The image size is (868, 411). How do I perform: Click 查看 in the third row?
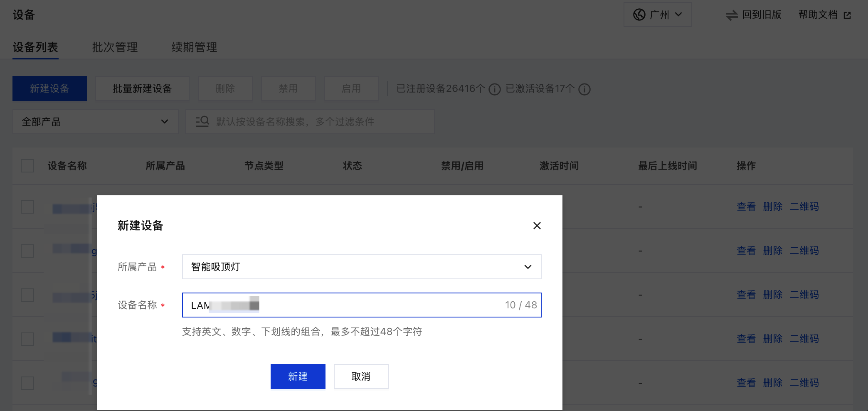click(x=746, y=295)
